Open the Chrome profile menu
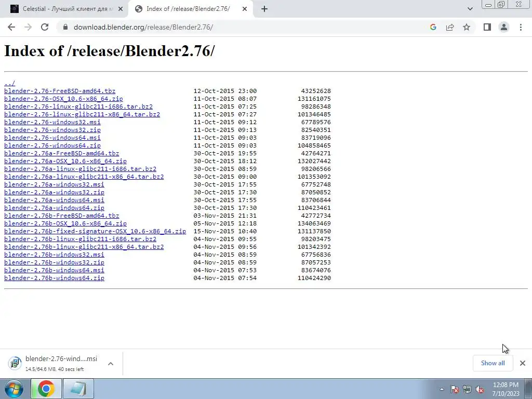The image size is (532, 399). 504,27
